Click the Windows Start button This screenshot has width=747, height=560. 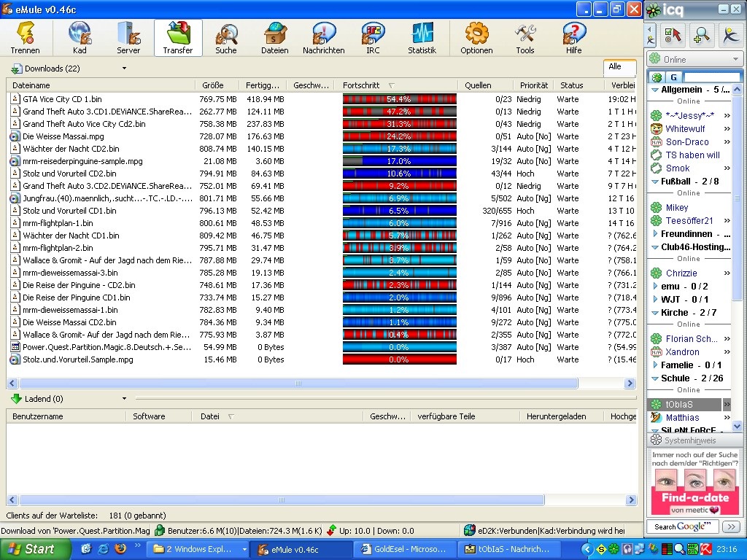click(x=35, y=549)
